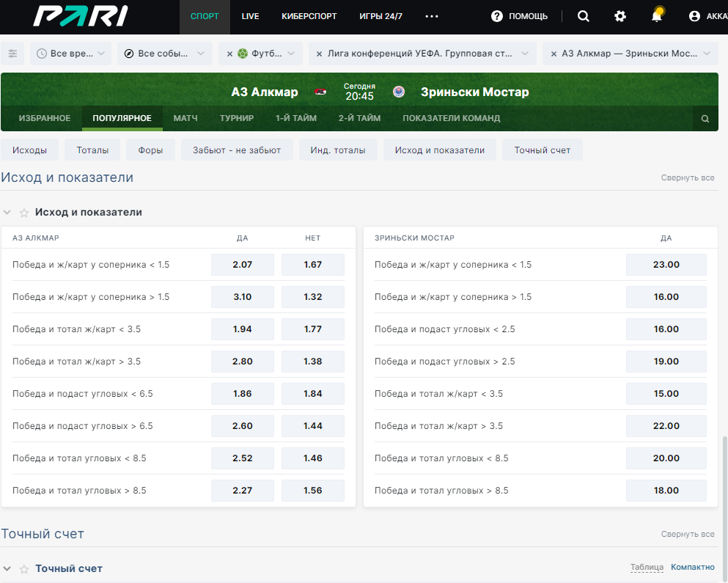Click AZ Alkmaar team logo
Image resolution: width=728 pixels, height=583 pixels.
pos(320,92)
